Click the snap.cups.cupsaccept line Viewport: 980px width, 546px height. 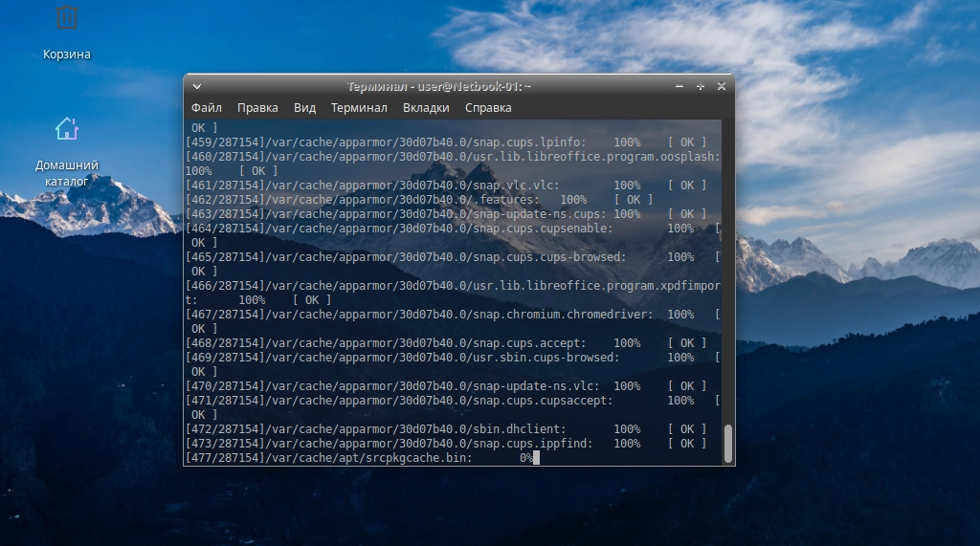[x=453, y=401]
